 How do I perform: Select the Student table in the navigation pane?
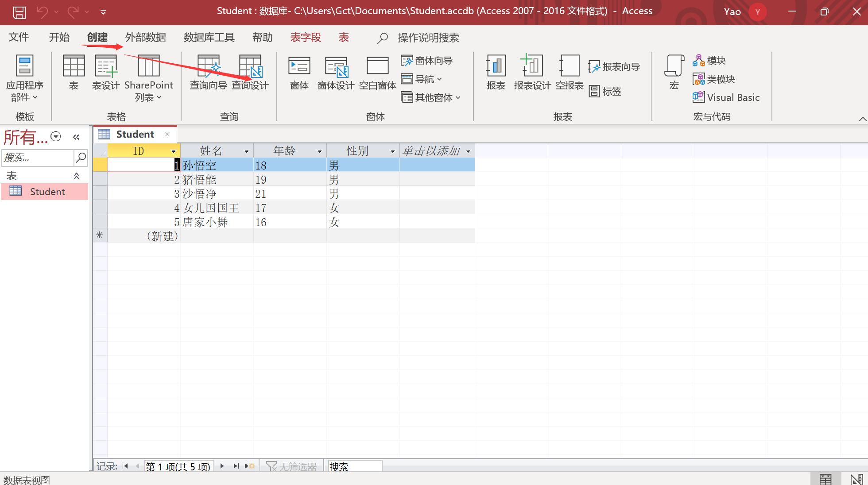47,192
